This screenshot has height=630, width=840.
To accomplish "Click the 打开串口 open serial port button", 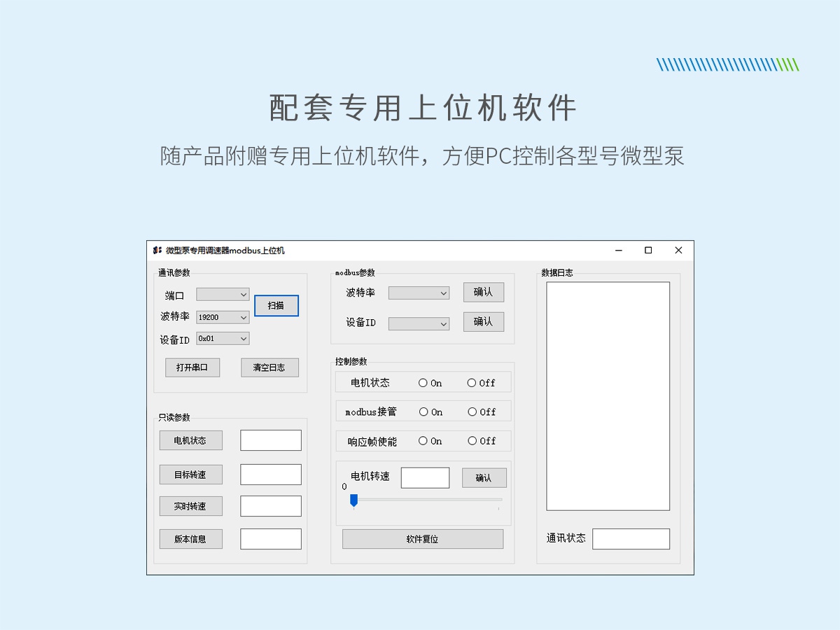I will click(192, 367).
